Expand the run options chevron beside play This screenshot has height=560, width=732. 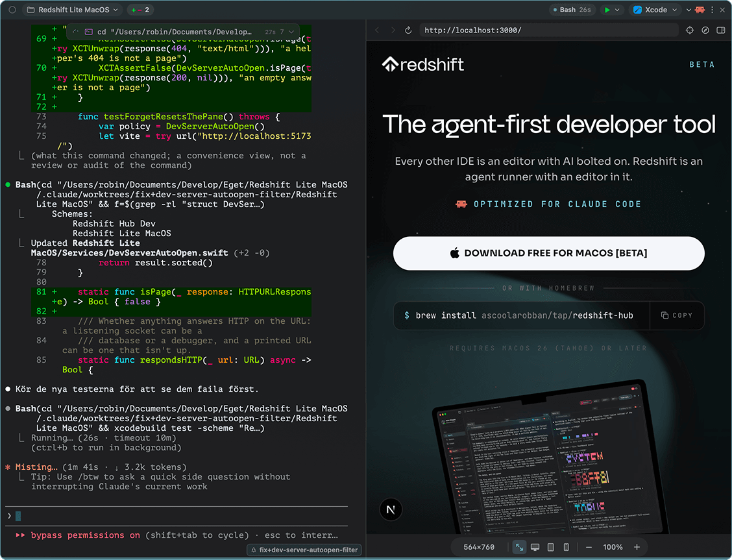point(617,10)
